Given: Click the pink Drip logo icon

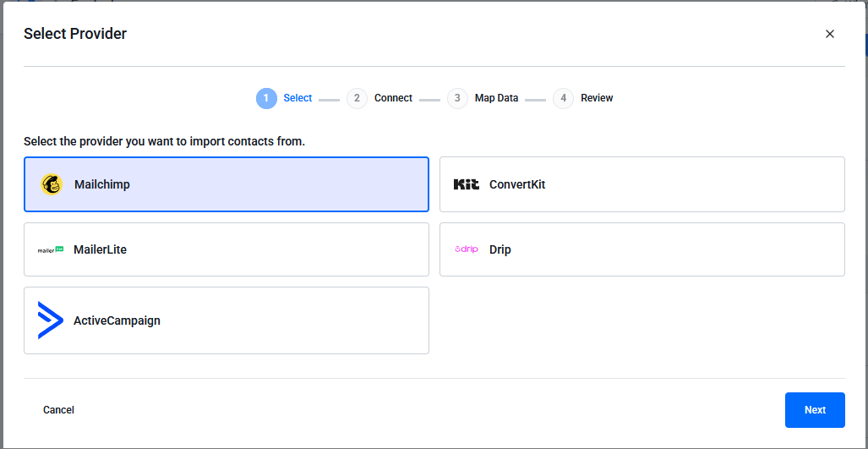Looking at the screenshot, I should pyautogui.click(x=466, y=249).
